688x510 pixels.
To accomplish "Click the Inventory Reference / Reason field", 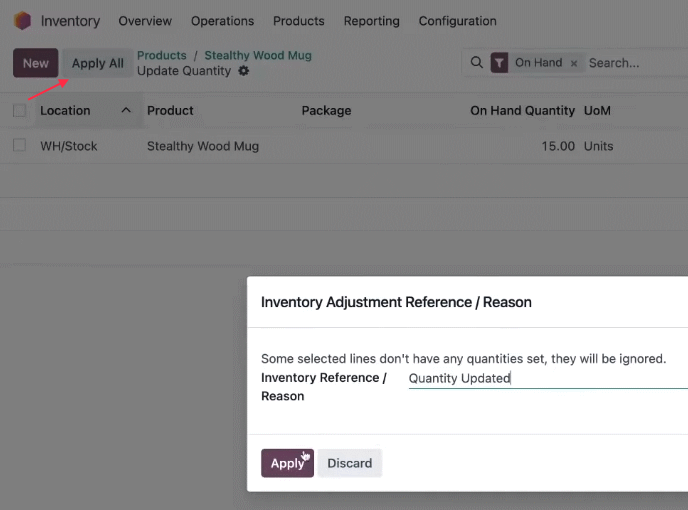I will (548, 378).
